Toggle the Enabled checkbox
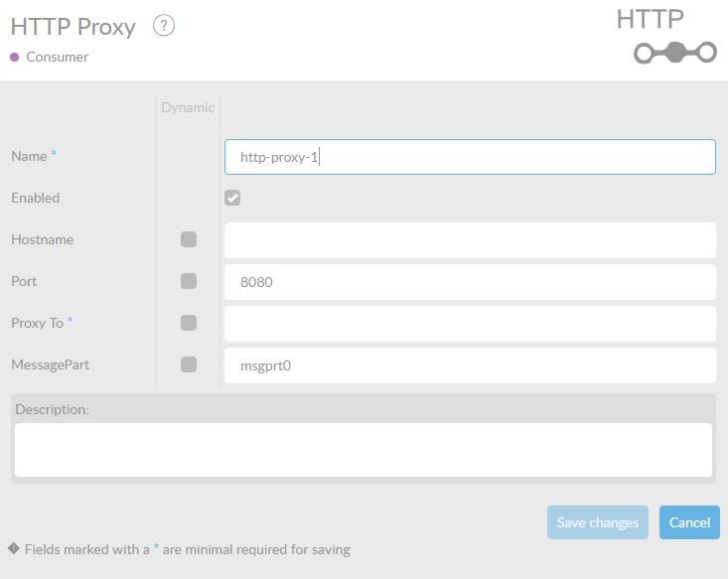The image size is (728, 579). (232, 198)
